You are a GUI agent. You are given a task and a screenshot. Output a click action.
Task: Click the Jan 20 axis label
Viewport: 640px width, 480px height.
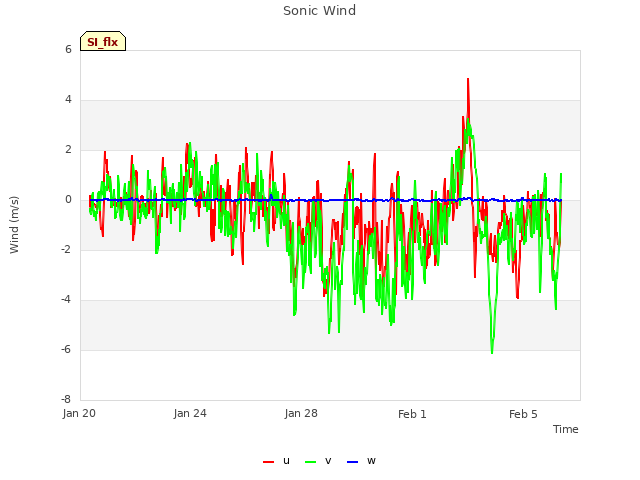[x=79, y=413]
